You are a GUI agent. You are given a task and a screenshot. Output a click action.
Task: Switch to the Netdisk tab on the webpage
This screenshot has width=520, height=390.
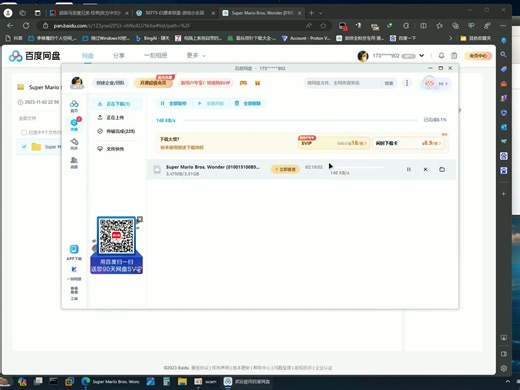88,56
